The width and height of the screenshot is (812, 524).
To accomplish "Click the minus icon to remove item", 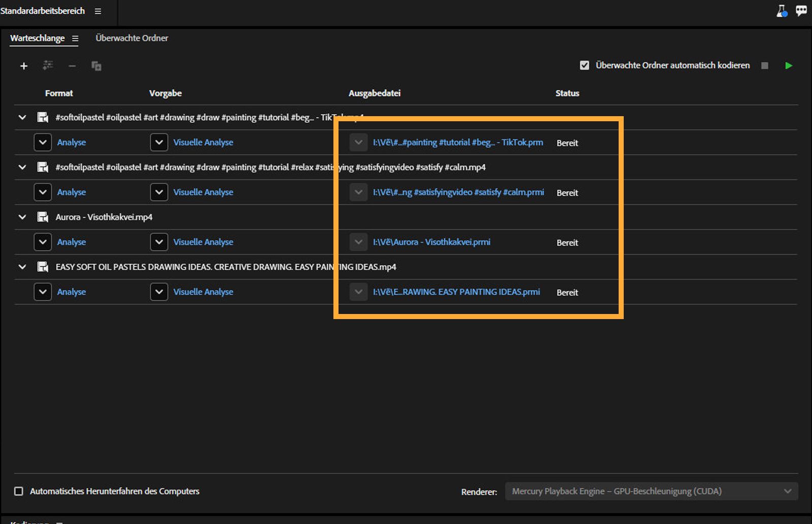I will click(72, 66).
